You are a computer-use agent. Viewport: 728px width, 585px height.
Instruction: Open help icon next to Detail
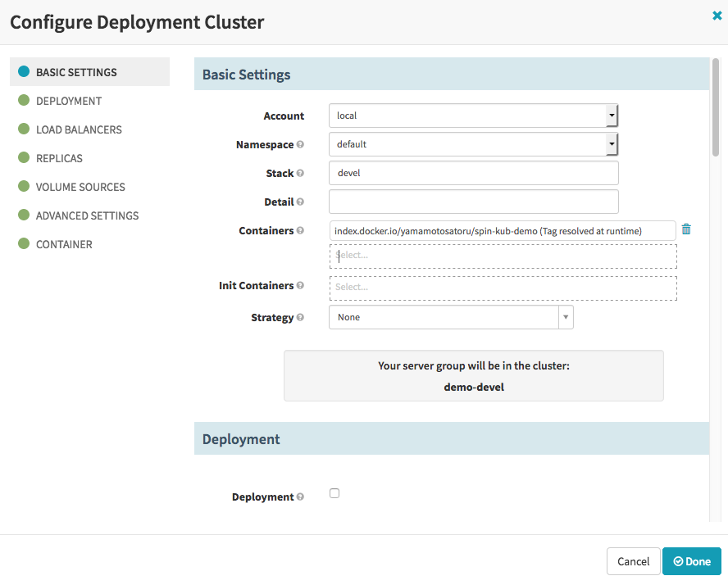pos(300,202)
